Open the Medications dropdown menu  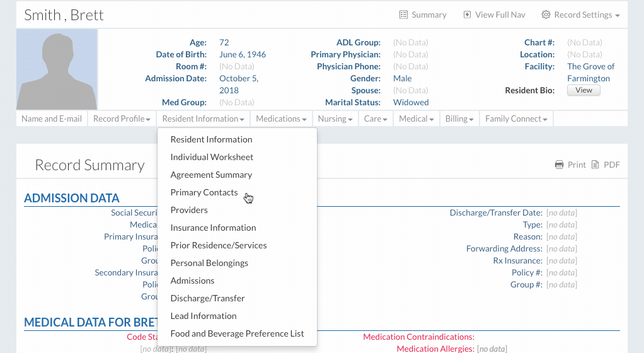281,119
